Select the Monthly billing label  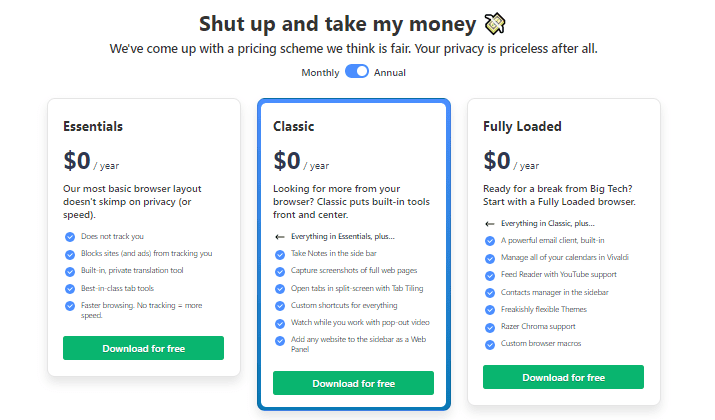point(320,73)
